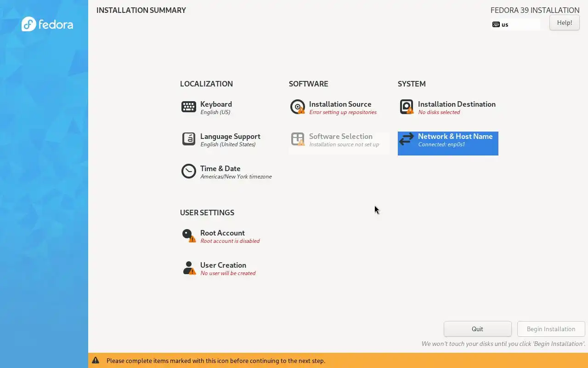The height and width of the screenshot is (368, 588).
Task: Click the Installation Destination title
Action: coord(457,104)
